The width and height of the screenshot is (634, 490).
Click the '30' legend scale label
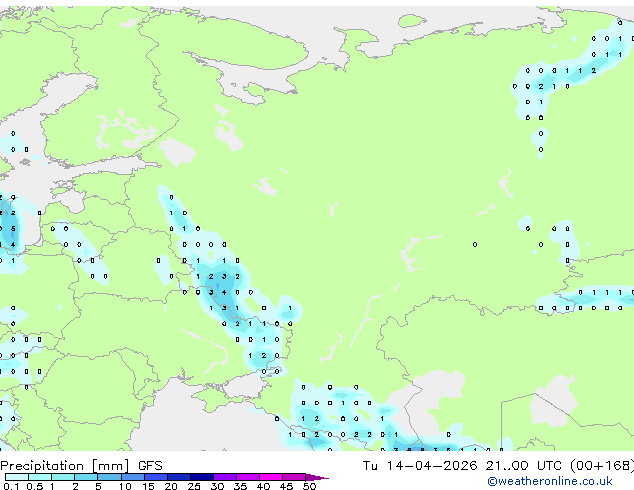point(218,486)
